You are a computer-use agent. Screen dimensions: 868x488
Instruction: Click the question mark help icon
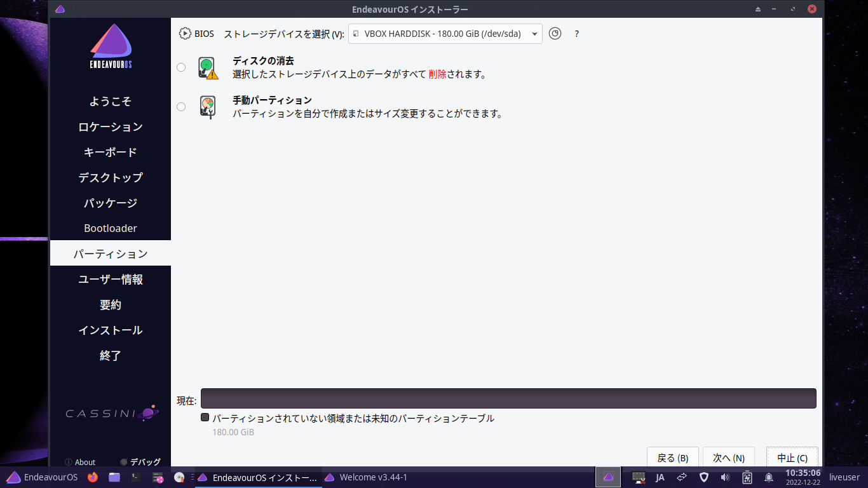(x=576, y=34)
